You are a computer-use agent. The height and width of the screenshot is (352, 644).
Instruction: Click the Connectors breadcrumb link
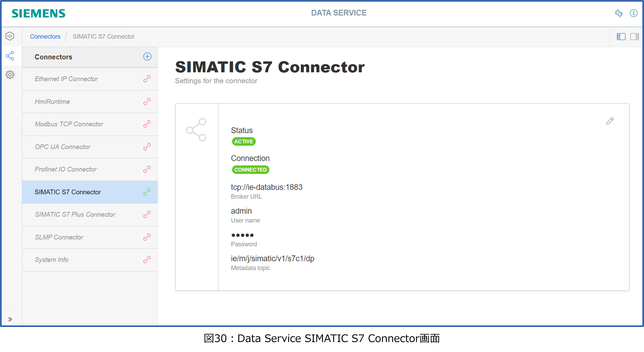coord(45,37)
